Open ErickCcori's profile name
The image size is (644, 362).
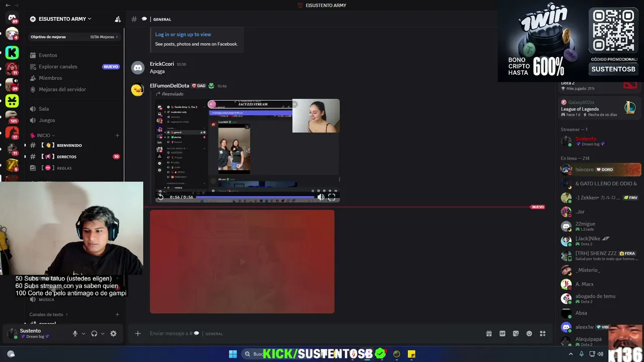[162, 64]
